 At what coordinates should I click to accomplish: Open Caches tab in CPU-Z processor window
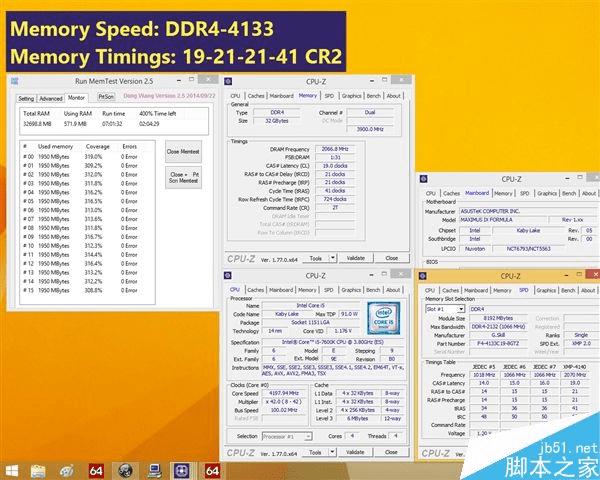coord(256,290)
